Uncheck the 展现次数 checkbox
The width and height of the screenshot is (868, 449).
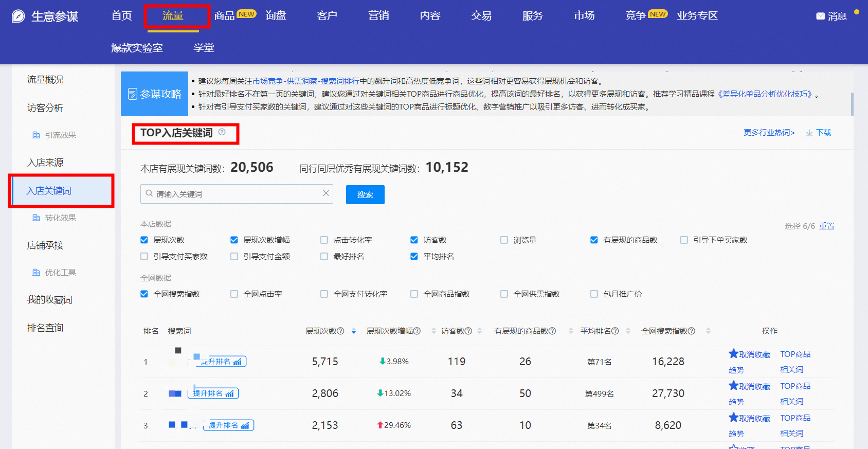pyautogui.click(x=144, y=240)
